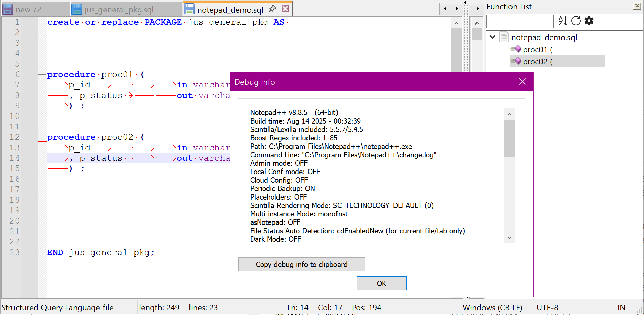
Task: Click the save icon on the jus_general_pkg.sql tab
Action: pyautogui.click(x=77, y=9)
